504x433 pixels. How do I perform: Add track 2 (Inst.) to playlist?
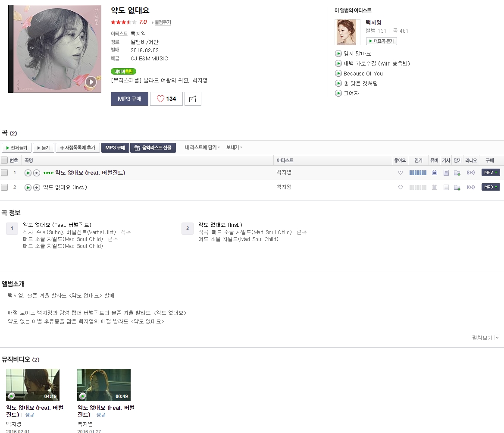(37, 188)
